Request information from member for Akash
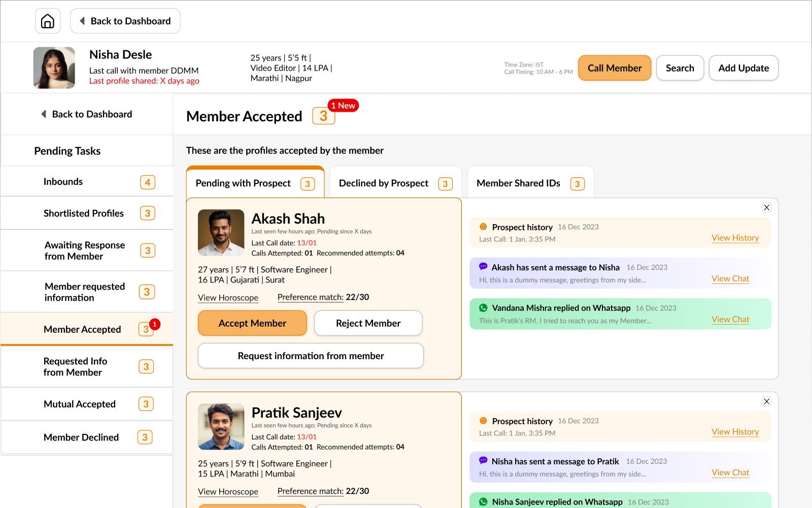Image resolution: width=812 pixels, height=508 pixels. [x=311, y=356]
